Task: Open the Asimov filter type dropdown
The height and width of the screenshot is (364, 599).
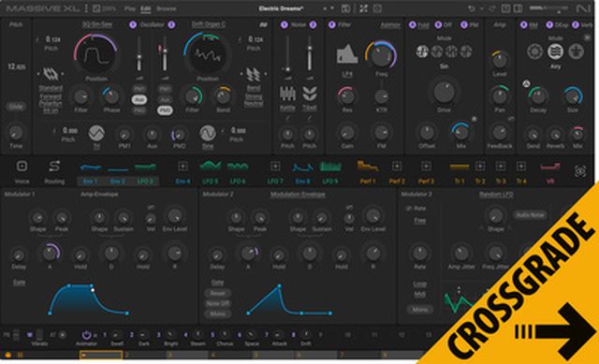Action: (x=390, y=25)
